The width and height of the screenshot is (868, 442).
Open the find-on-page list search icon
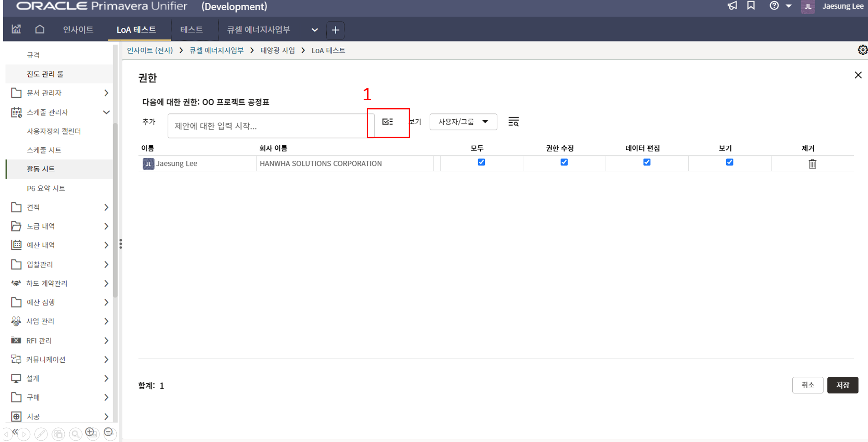point(513,122)
